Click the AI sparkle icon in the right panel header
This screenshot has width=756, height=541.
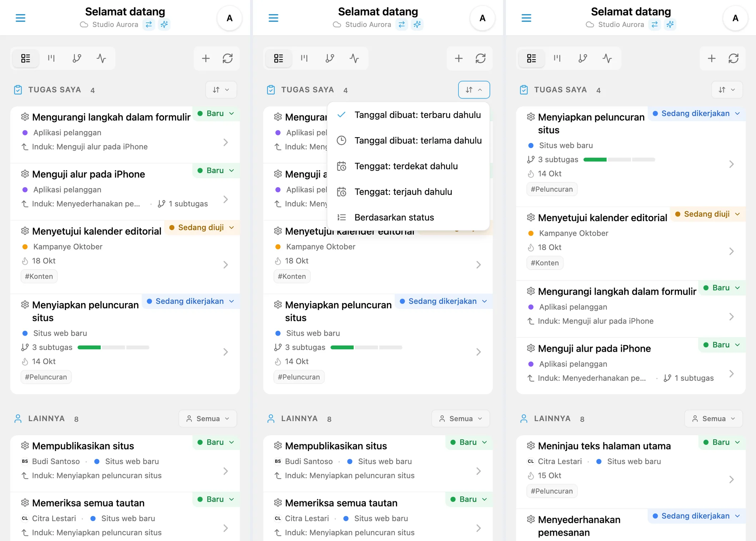tap(670, 24)
